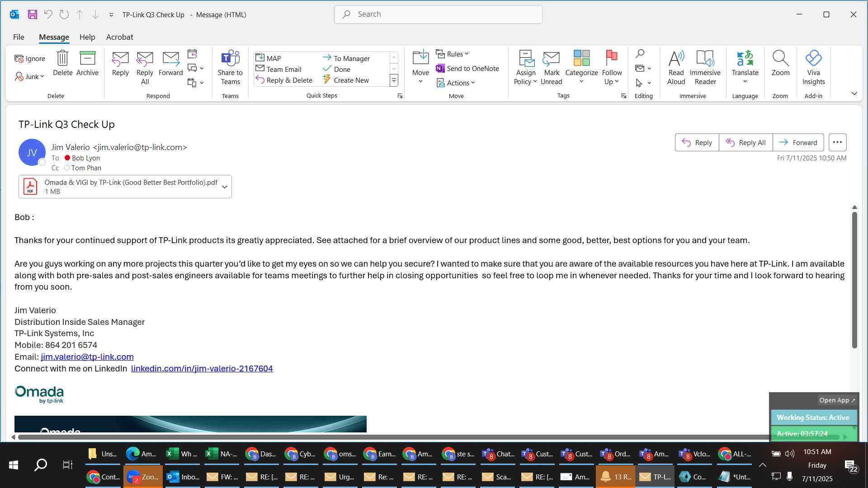Click the JV sender avatar
The image size is (868, 488).
tap(32, 152)
